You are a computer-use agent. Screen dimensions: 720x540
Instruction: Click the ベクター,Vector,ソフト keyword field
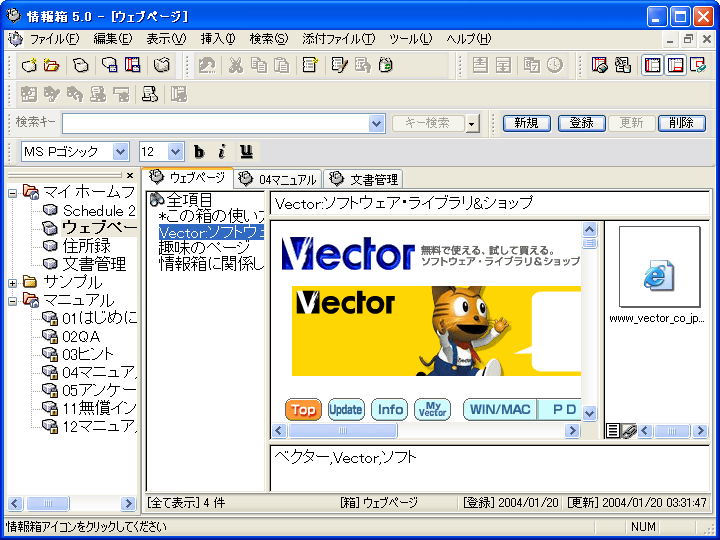point(490,468)
